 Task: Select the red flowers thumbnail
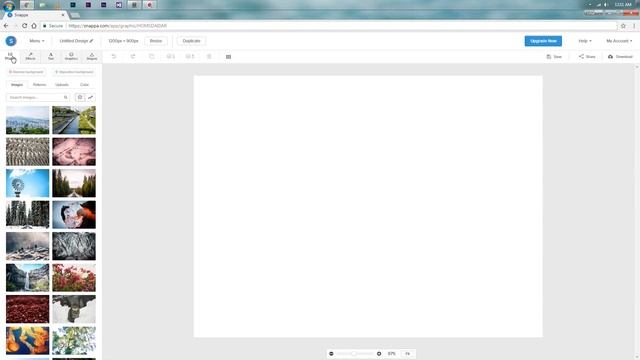tap(74, 278)
